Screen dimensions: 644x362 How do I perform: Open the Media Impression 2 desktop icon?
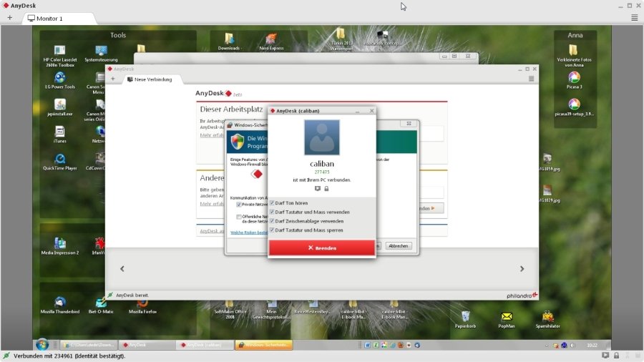(60, 246)
